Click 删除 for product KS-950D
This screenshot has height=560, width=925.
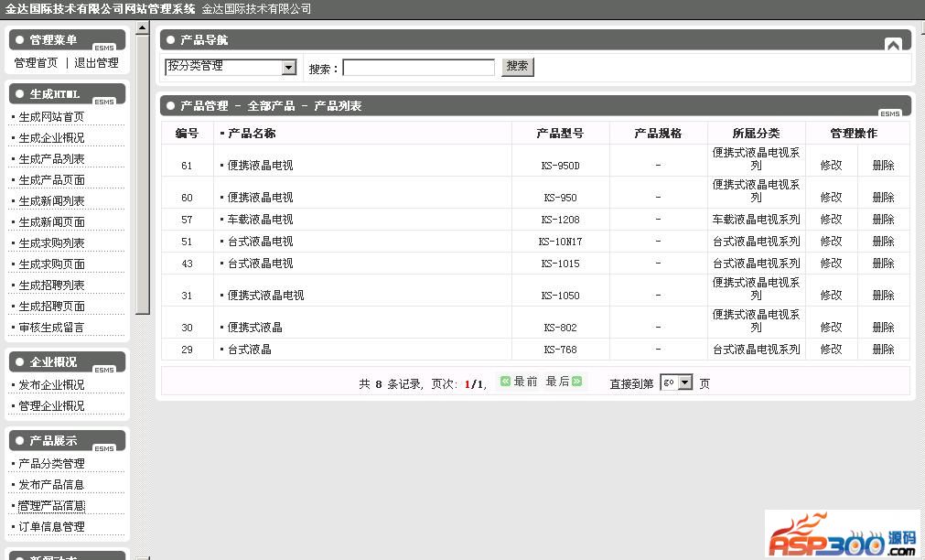(x=883, y=166)
